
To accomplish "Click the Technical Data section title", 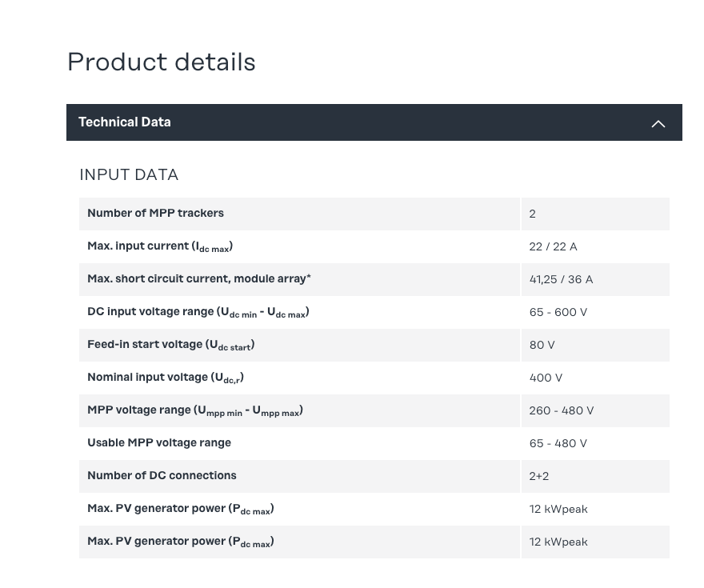I will pos(125,122).
